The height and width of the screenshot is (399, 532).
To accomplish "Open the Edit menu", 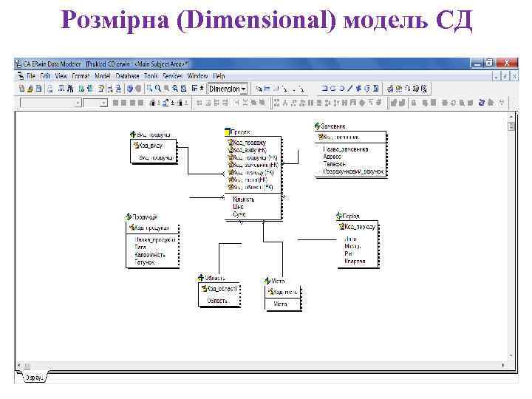I will click(x=45, y=76).
